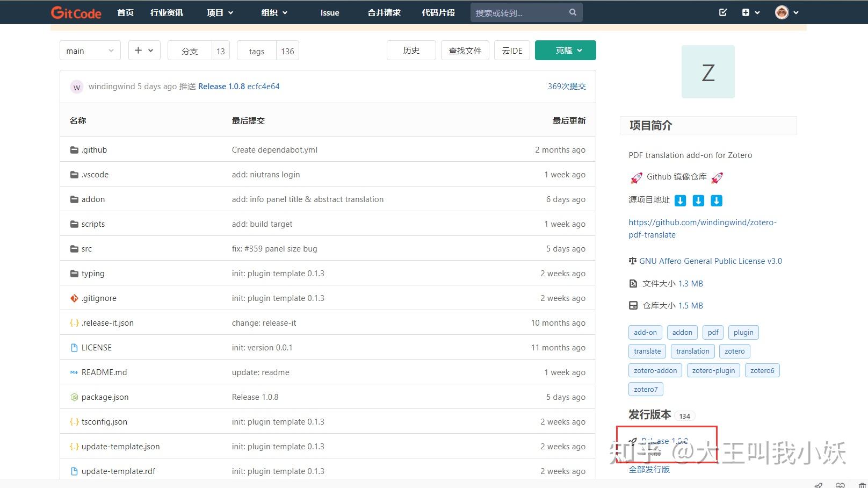Click the .release-it.json braces icon

(74, 323)
